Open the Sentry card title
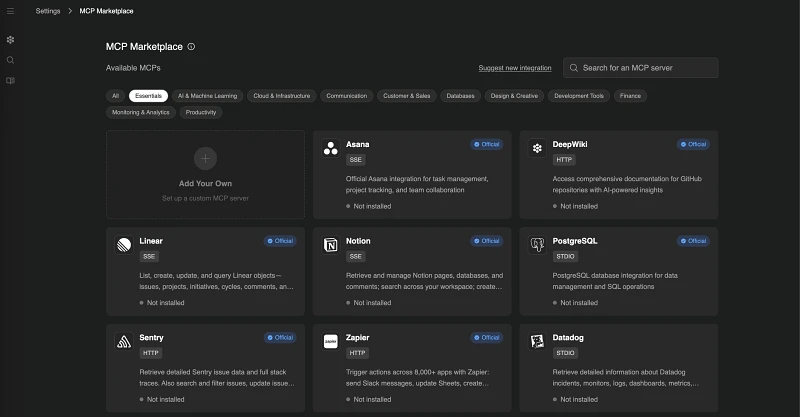 (x=152, y=337)
